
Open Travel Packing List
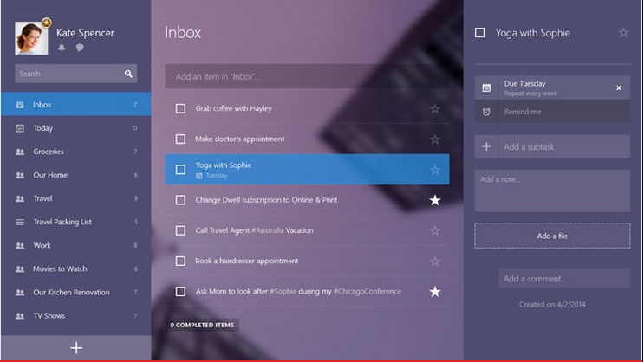click(x=76, y=222)
